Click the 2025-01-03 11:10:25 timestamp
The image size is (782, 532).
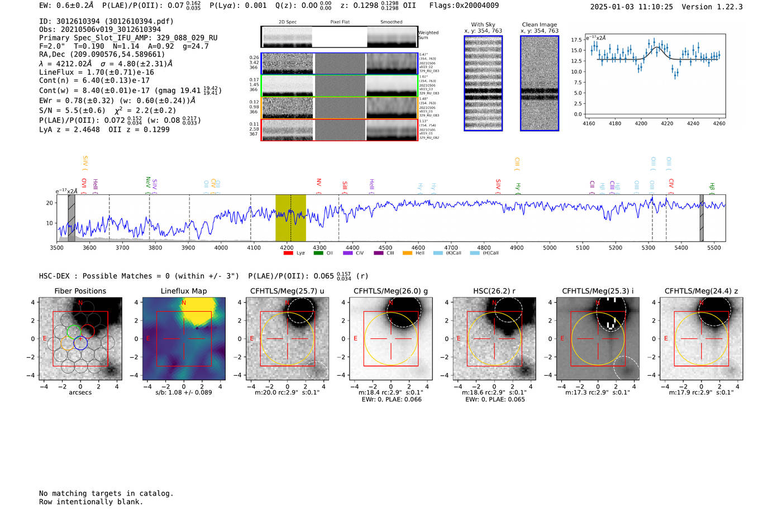pos(632,7)
